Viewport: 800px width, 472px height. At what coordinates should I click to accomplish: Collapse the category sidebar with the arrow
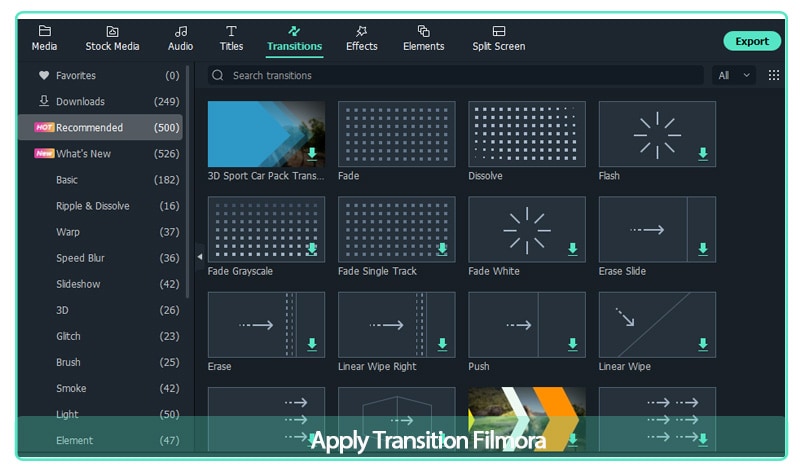(x=200, y=257)
